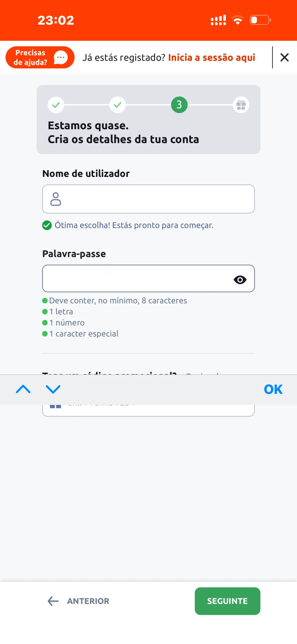Tap the second completed step checkmark
Viewport: 297px width, 644px height.
tap(117, 105)
